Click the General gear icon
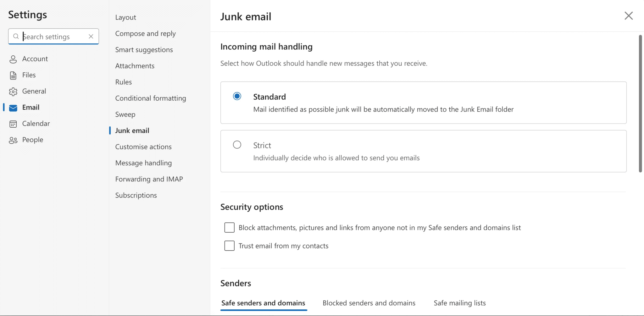Viewport: 644px width, 316px height. 13,91
